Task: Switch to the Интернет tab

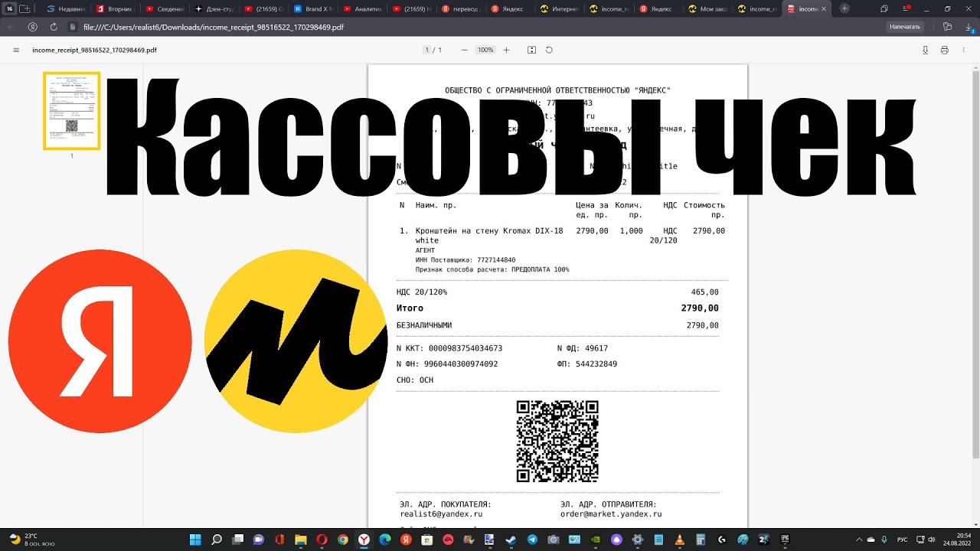Action: pos(560,8)
